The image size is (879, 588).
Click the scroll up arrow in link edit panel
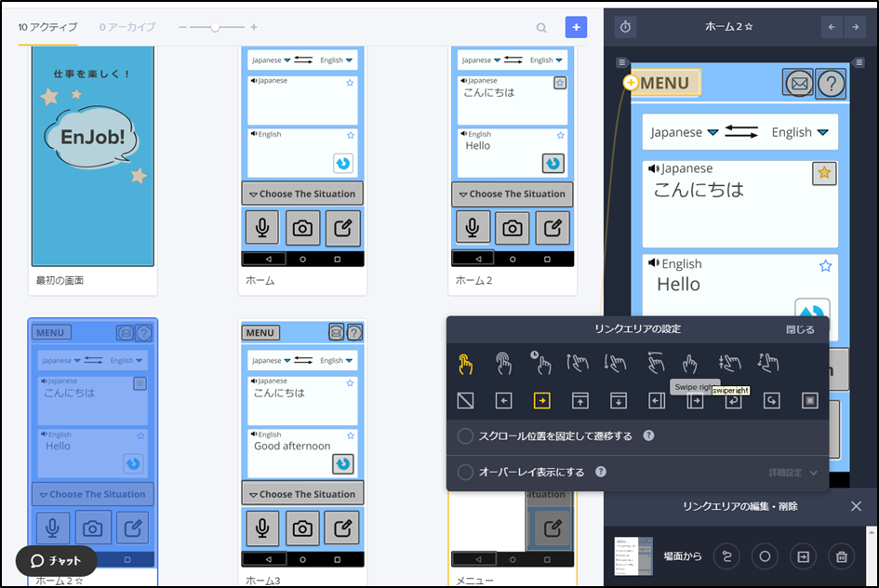point(871,531)
